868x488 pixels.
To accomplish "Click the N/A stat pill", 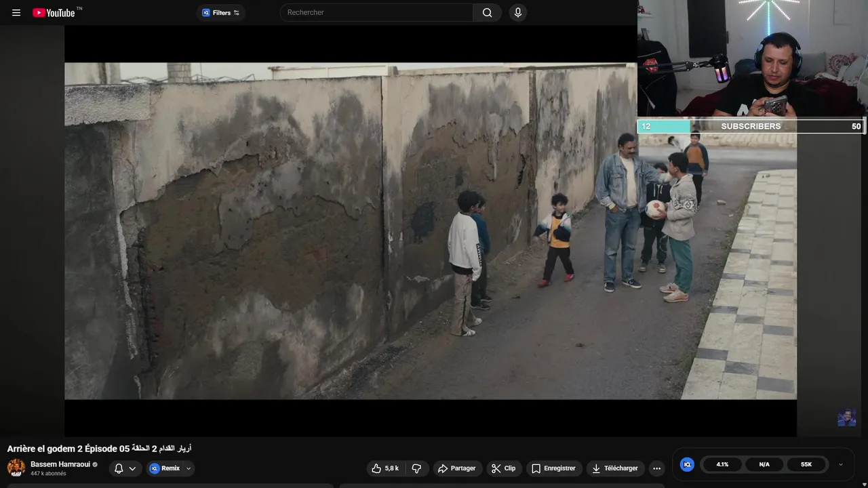I will point(764,464).
